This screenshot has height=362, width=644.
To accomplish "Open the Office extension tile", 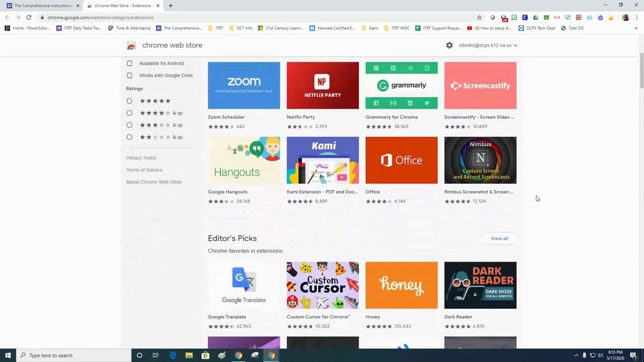I will click(x=401, y=170).
